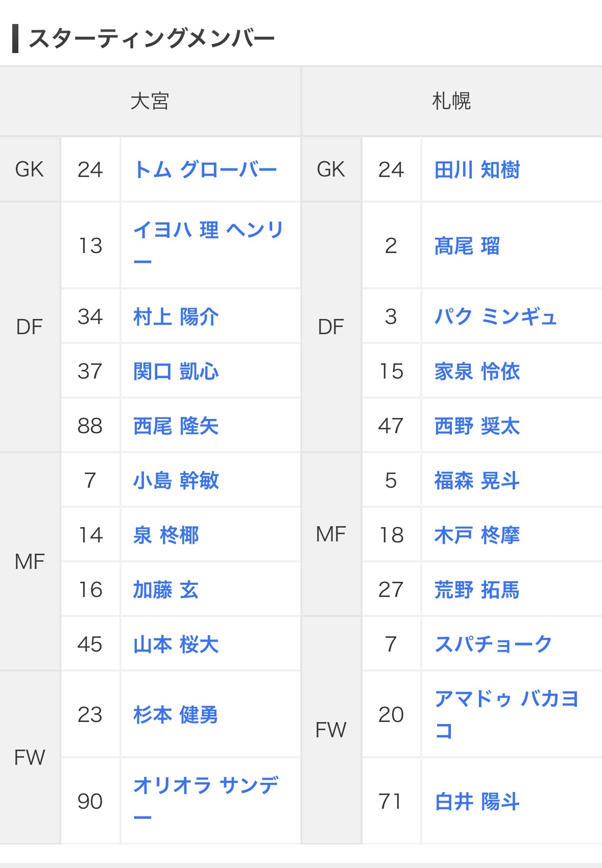Open 杉本 健勇 profile

coord(176,714)
